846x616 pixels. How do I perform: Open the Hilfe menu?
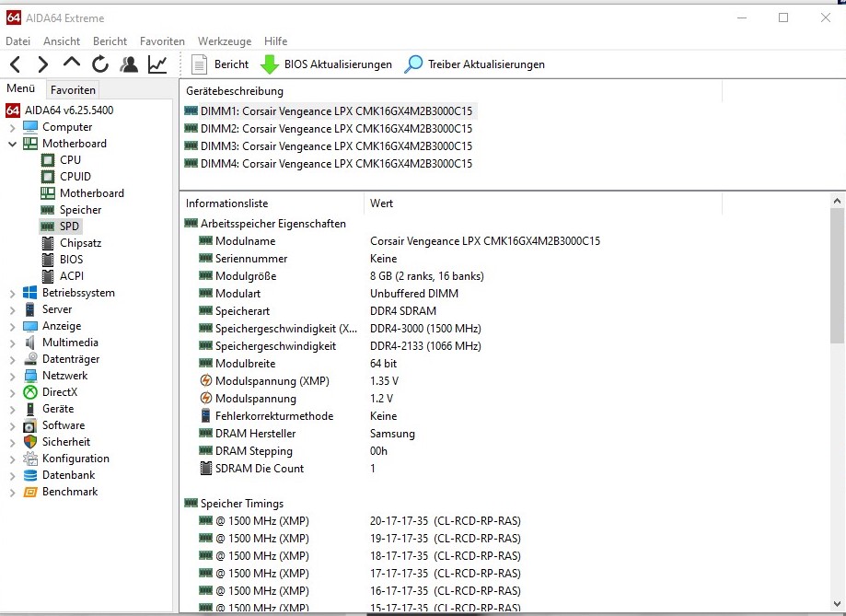coord(275,41)
